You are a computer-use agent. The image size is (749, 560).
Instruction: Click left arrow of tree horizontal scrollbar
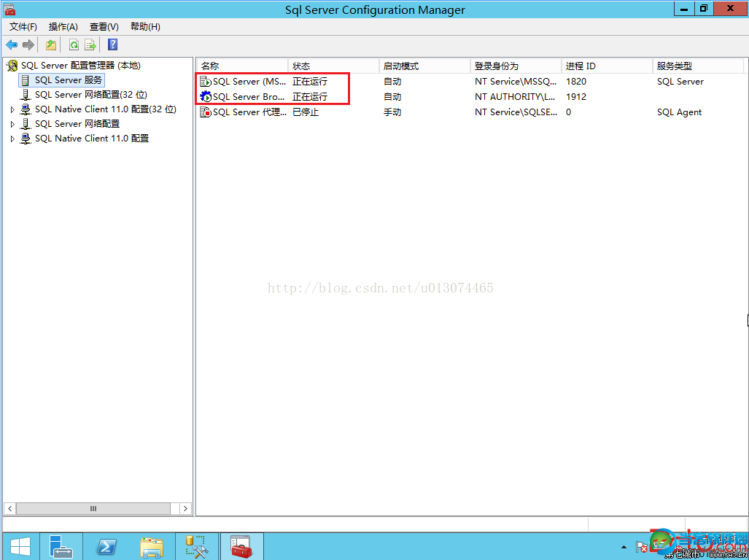(9, 508)
